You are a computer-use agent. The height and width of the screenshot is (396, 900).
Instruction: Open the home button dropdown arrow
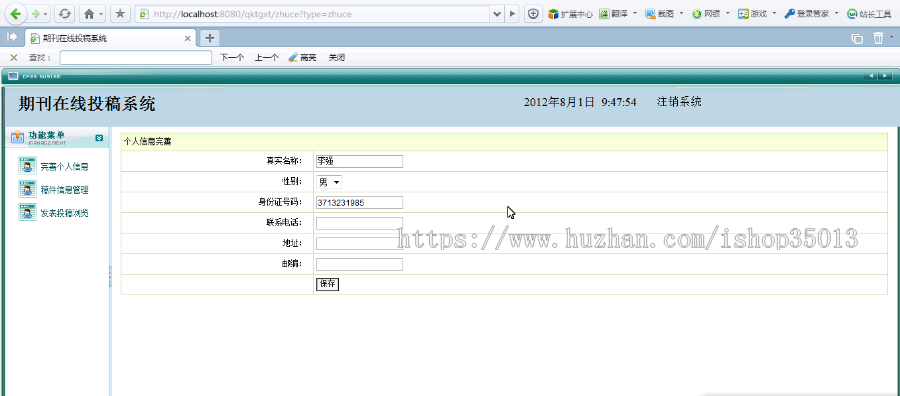point(102,14)
